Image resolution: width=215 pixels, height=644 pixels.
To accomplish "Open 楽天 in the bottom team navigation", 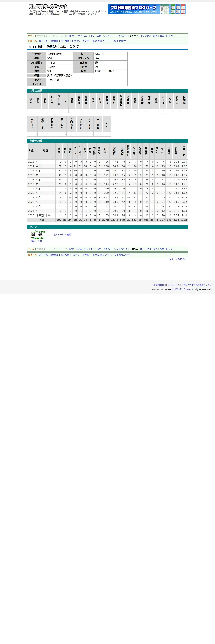I will point(155,249).
